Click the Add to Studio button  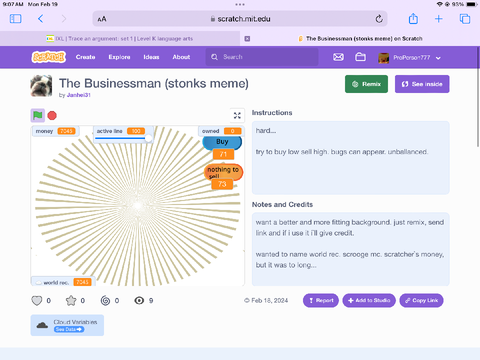369,301
